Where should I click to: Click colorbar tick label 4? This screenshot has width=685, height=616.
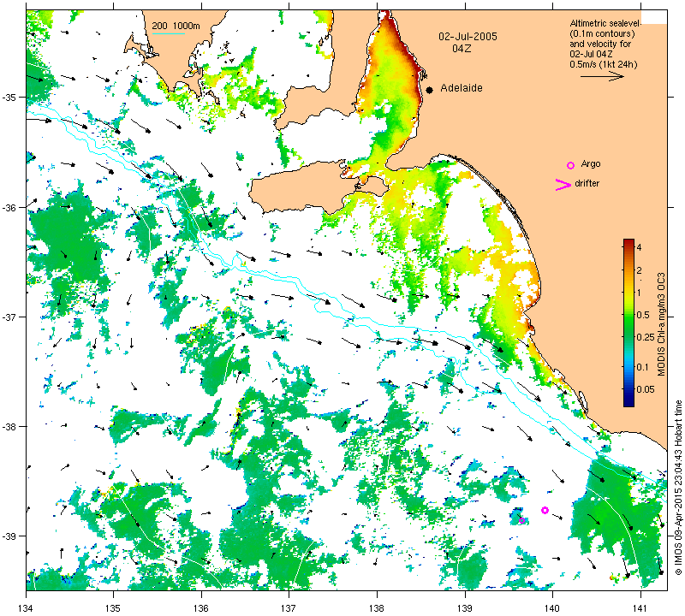click(x=639, y=247)
